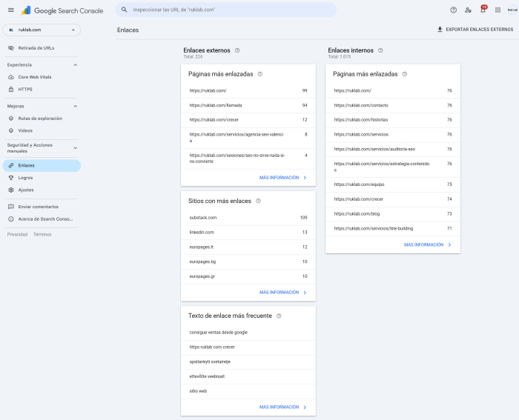Click the Acerca de Search Console info icon

[11, 219]
